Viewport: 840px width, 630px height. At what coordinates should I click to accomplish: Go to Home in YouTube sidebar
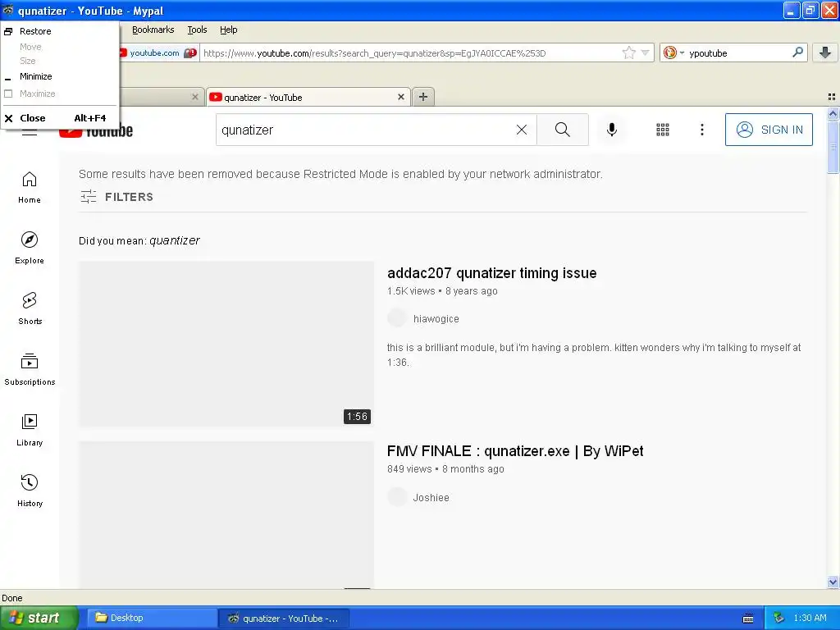[30, 188]
